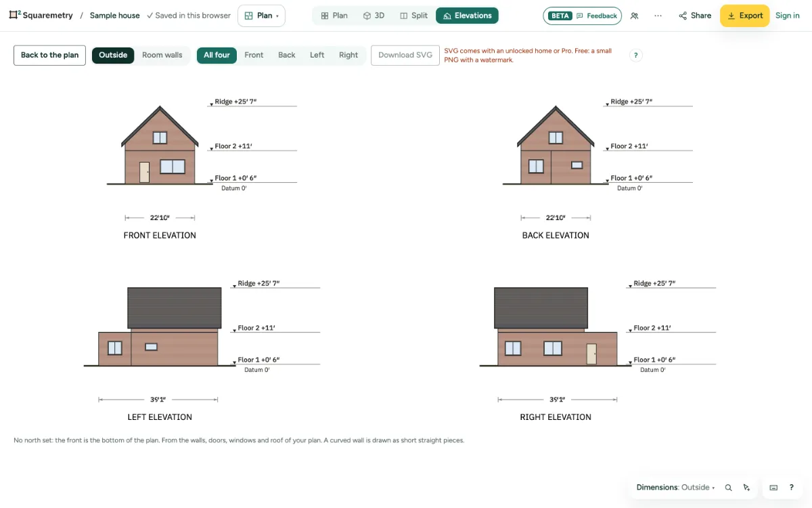Click the 39'1" dimension under left elevation

[158, 400]
